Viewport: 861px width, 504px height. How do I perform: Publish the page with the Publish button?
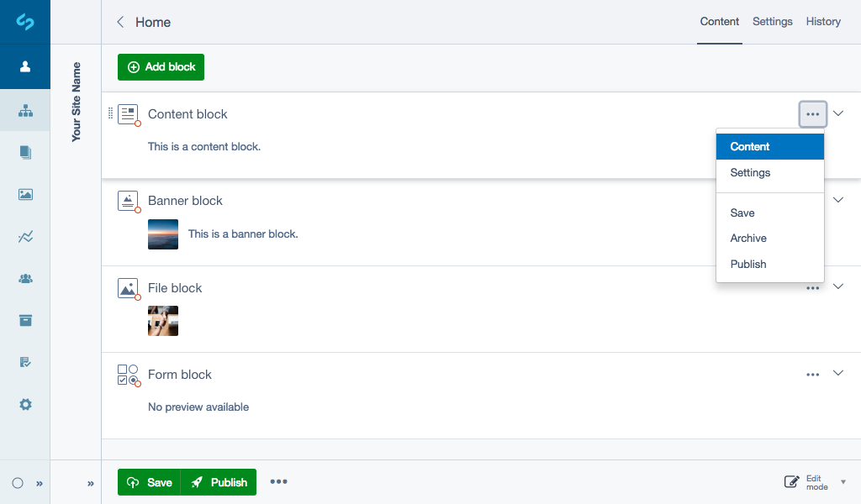pyautogui.click(x=219, y=481)
